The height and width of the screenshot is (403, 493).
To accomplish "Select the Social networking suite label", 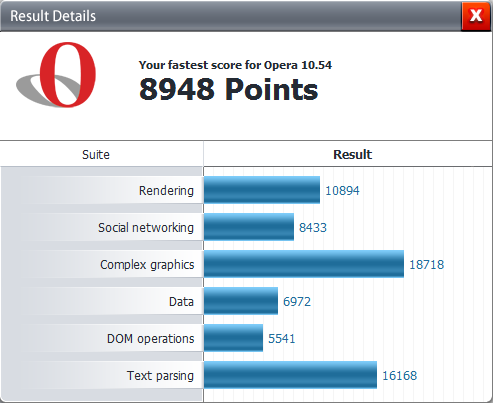I will click(x=146, y=228).
